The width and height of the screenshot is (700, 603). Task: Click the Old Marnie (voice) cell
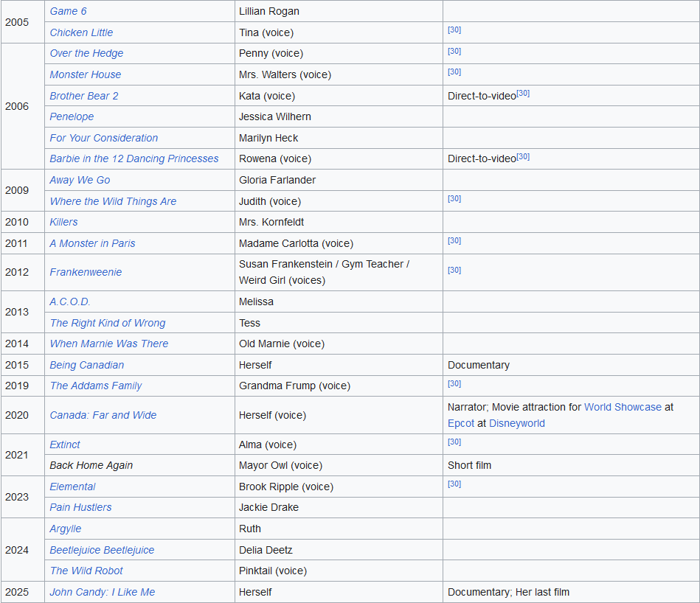click(x=339, y=344)
